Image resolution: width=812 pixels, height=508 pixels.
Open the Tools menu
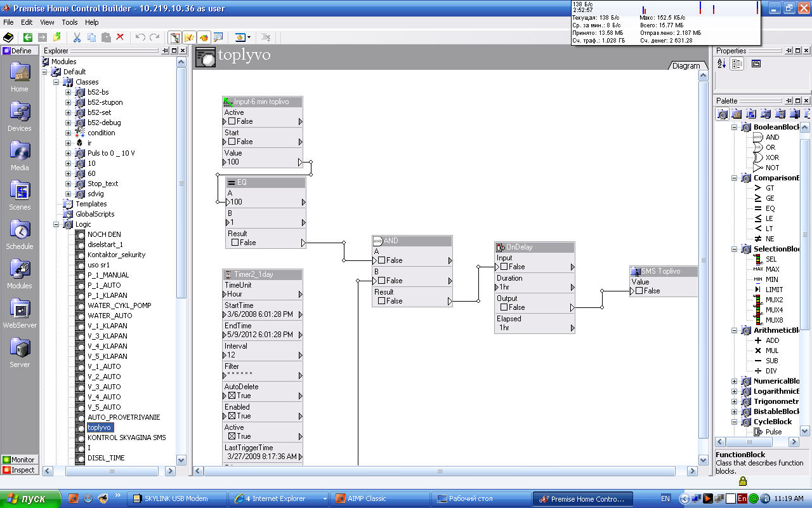coord(69,22)
